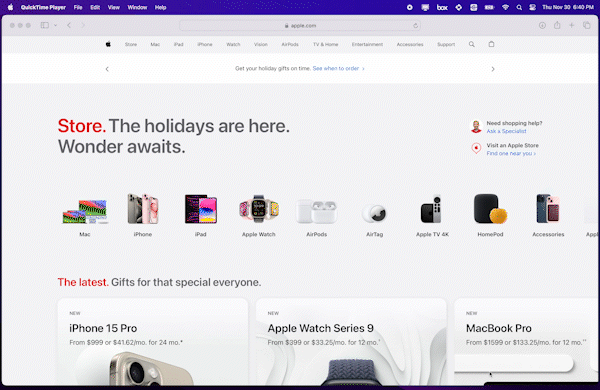
Task: Open the Wi-Fi status icon in menu bar
Action: (505, 7)
